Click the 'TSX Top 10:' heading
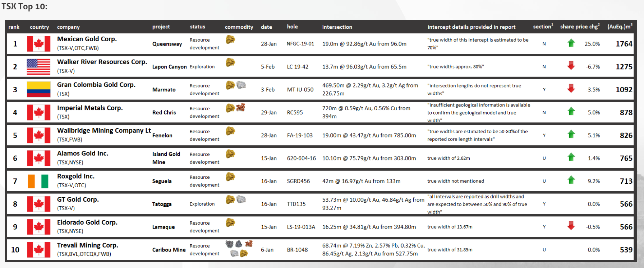Image resolution: width=644 pixels, height=268 pixels. [x=24, y=6]
